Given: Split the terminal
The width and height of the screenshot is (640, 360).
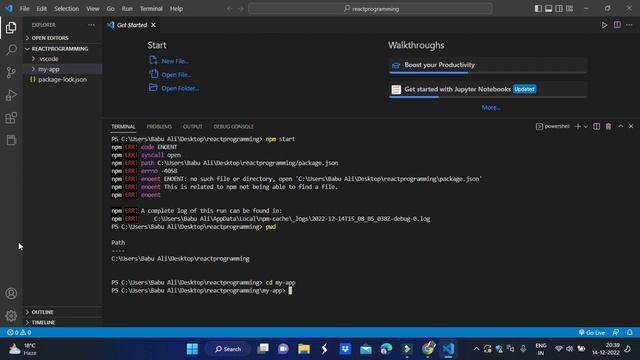Looking at the screenshot, I should [597, 127].
